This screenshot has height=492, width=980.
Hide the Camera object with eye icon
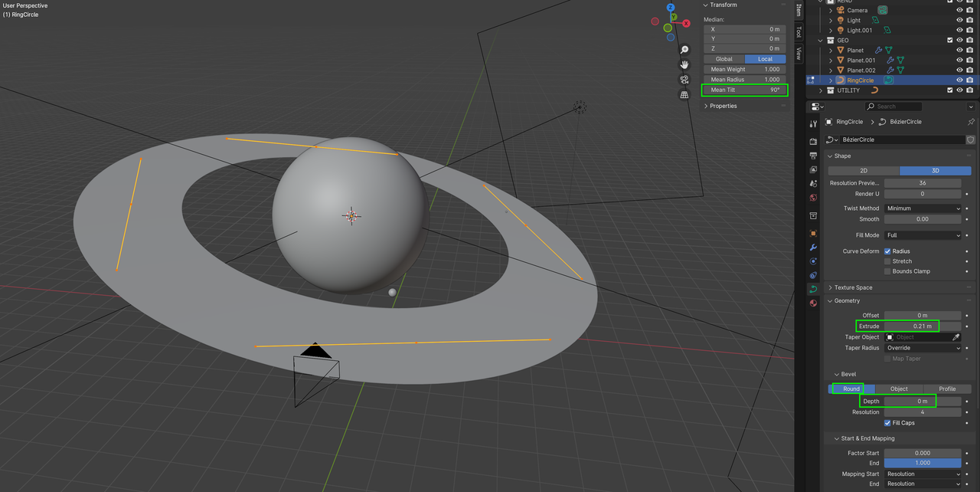(959, 10)
